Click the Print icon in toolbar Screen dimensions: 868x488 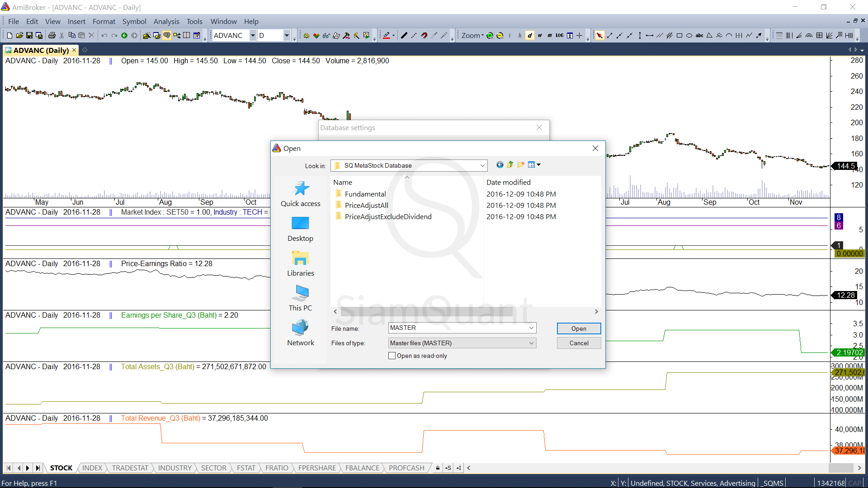(52, 36)
